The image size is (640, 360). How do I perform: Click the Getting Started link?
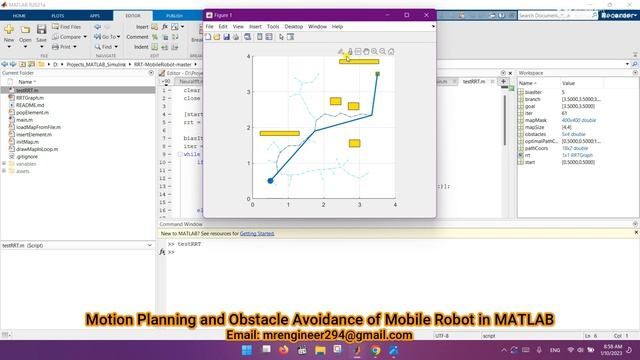257,233
